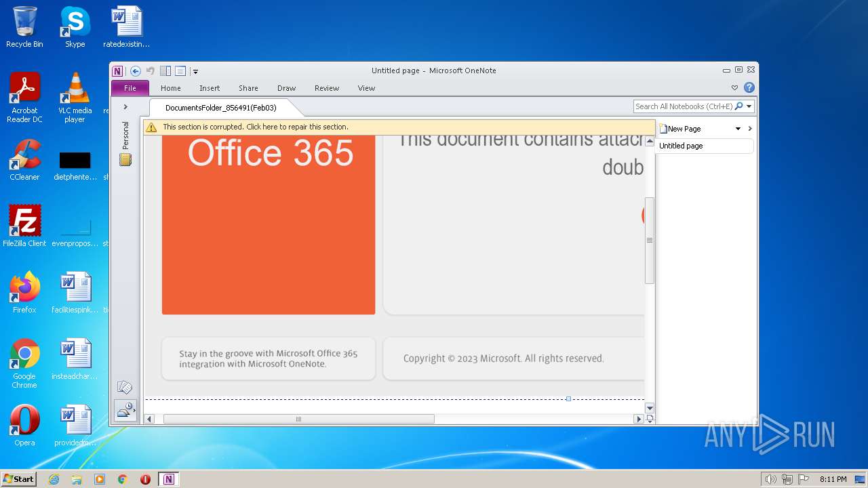868x488 pixels.
Task: Click in Search All Notebooks field
Action: coord(684,106)
